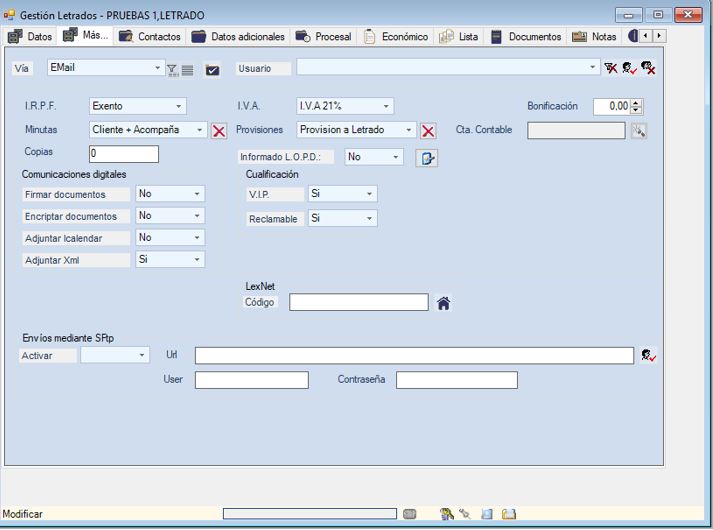Click the red X beside Provisiones
Screen dimensions: 713x530
click(428, 130)
